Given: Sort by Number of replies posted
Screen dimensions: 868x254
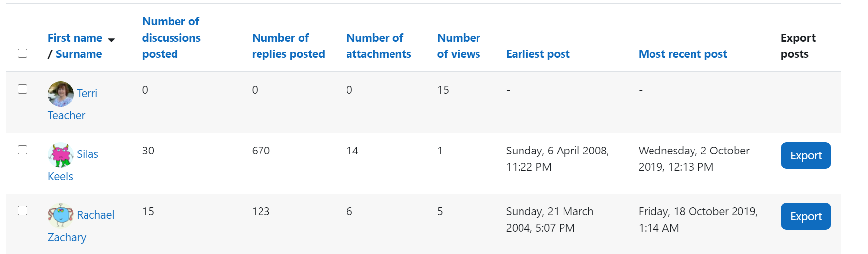Looking at the screenshot, I should pyautogui.click(x=288, y=46).
